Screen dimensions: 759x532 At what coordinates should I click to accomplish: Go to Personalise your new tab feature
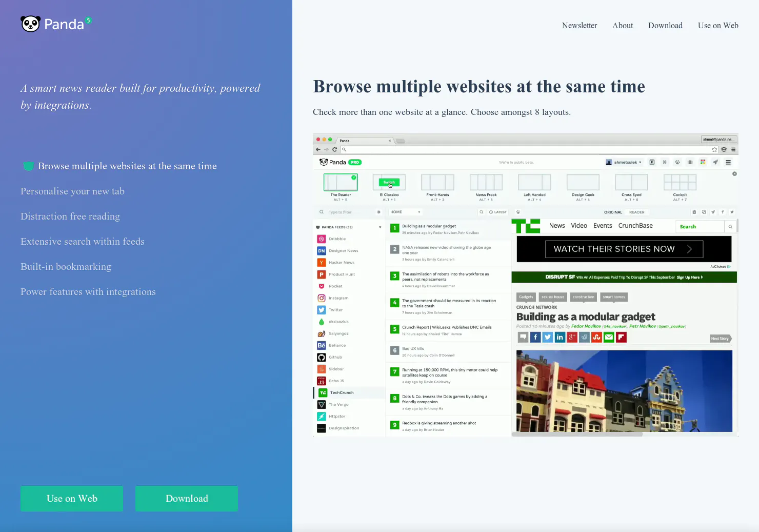pyautogui.click(x=72, y=191)
